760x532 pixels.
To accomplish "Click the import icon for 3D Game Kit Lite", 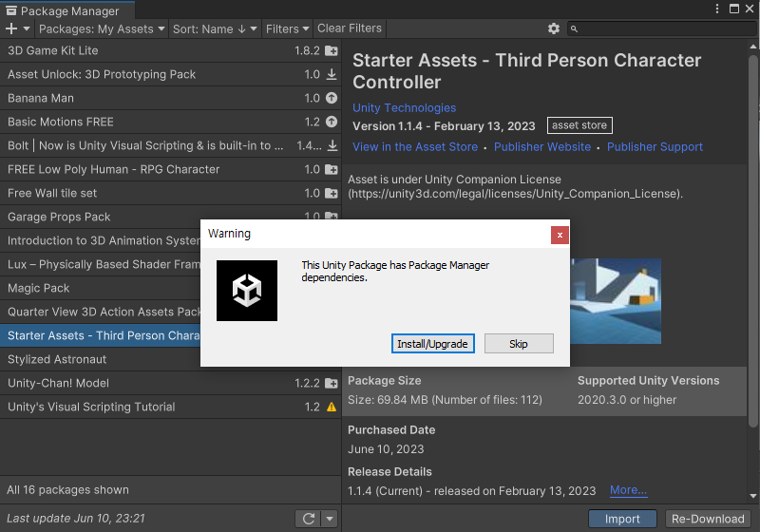I will click(332, 50).
